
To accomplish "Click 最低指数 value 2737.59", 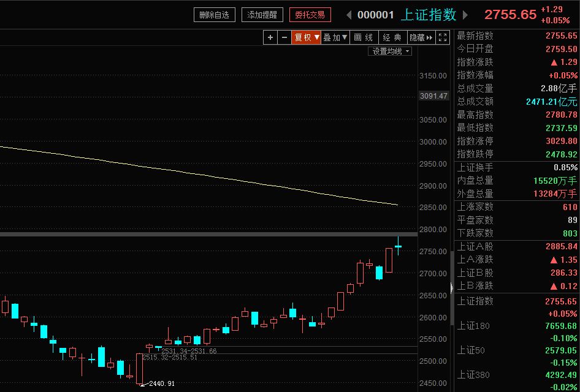I will [562, 128].
